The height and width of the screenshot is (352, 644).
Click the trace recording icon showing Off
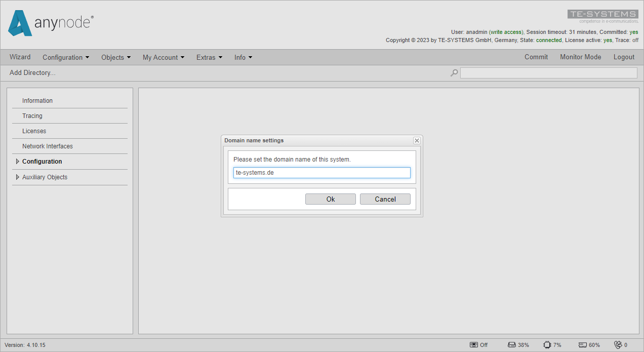click(x=473, y=344)
